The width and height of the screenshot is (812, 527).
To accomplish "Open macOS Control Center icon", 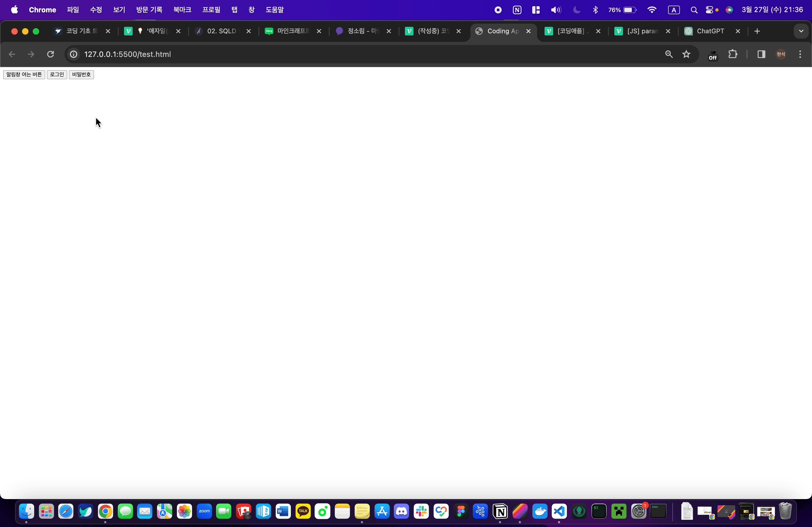I will pyautogui.click(x=710, y=10).
